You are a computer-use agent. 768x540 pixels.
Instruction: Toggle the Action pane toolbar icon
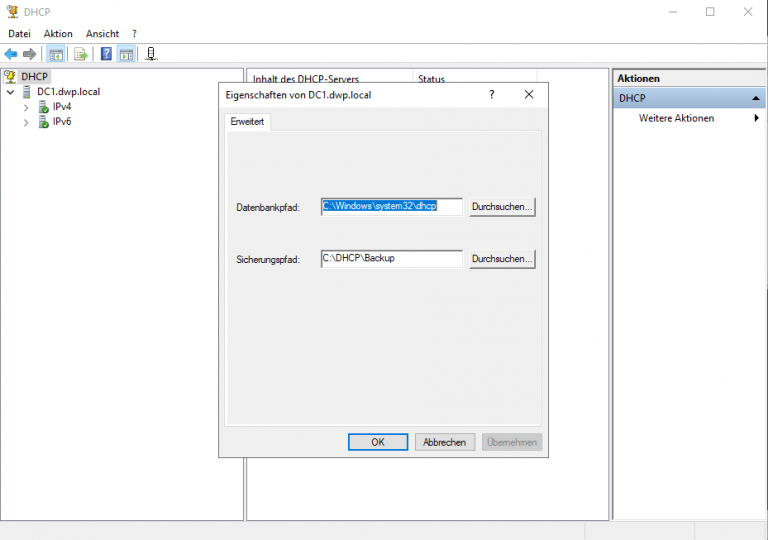pos(126,54)
